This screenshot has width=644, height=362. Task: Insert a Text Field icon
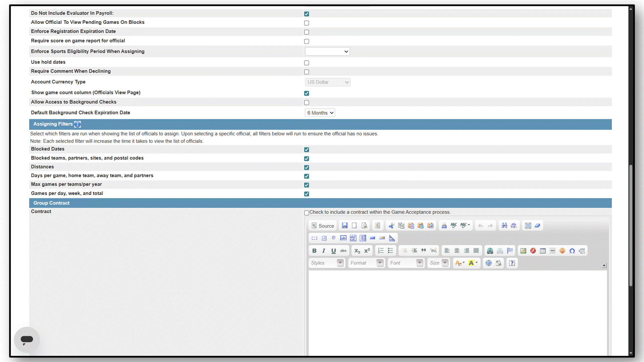343,238
